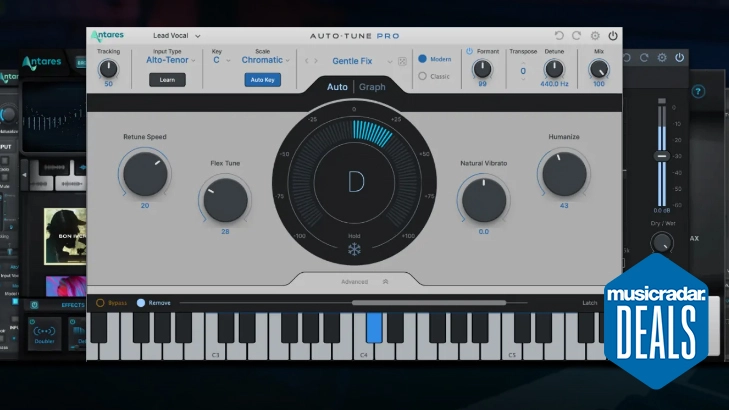Open the Lead Vocal track dropdown

[x=177, y=36]
